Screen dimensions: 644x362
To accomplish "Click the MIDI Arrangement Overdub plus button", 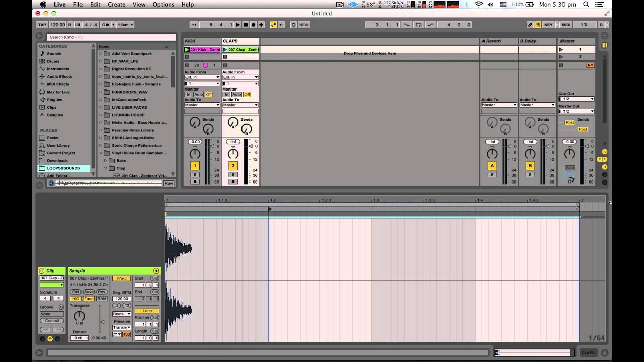I will [261, 25].
